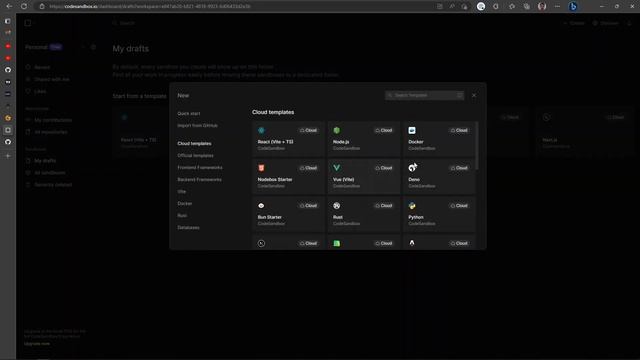Viewport: 640px width, 360px height.
Task: Click the Python snake logo icon
Action: (412, 206)
